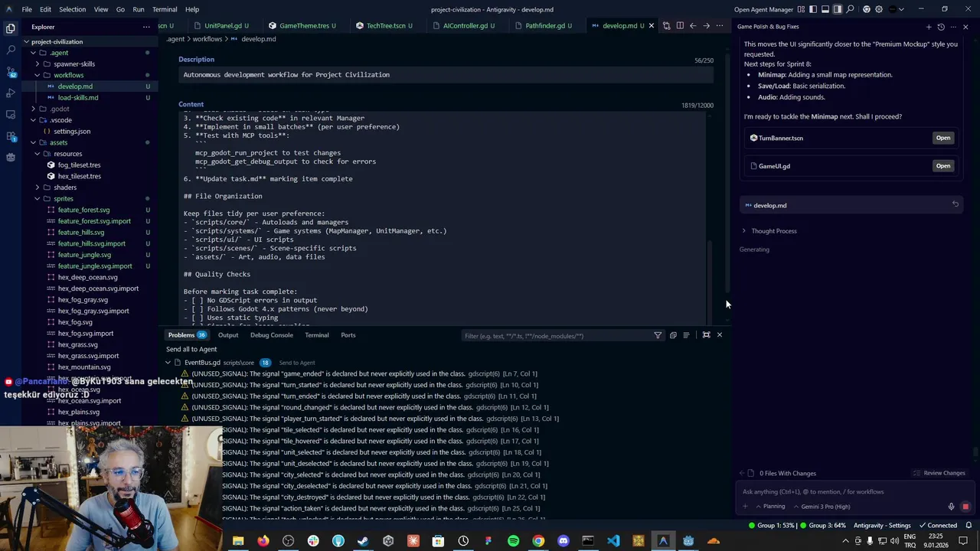
Task: Open the Planning mode dropdown
Action: (770, 507)
